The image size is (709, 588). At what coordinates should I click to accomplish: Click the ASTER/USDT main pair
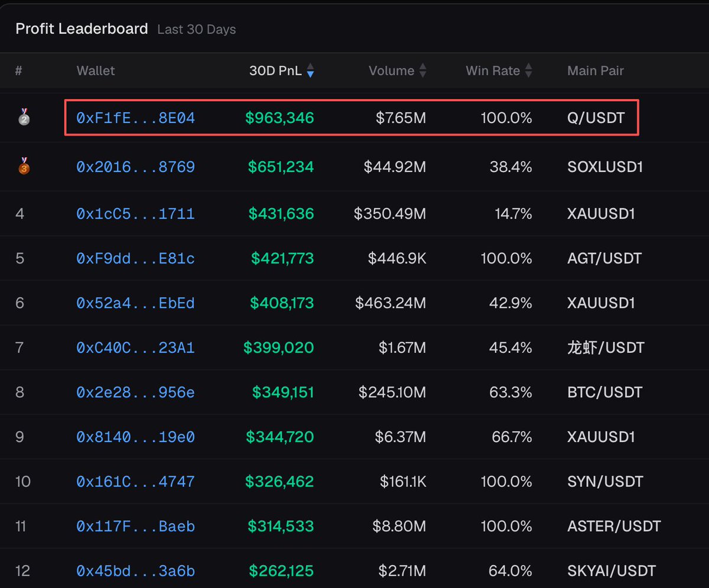614,526
